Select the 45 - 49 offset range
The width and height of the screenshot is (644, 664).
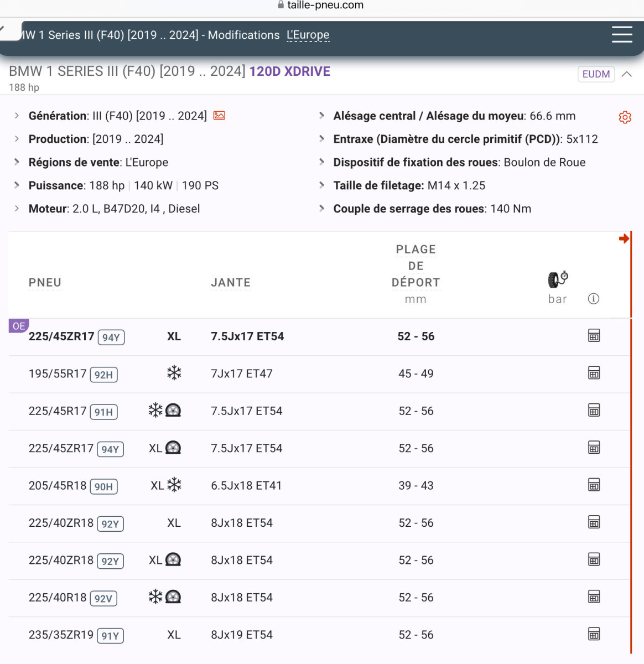pos(416,373)
